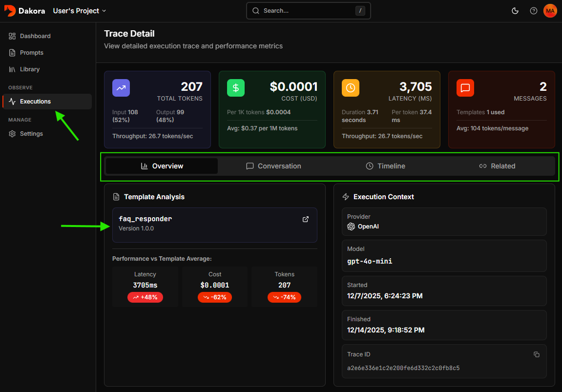Click the Dakora logo icon
Screen dimensions: 562x392
[10, 11]
